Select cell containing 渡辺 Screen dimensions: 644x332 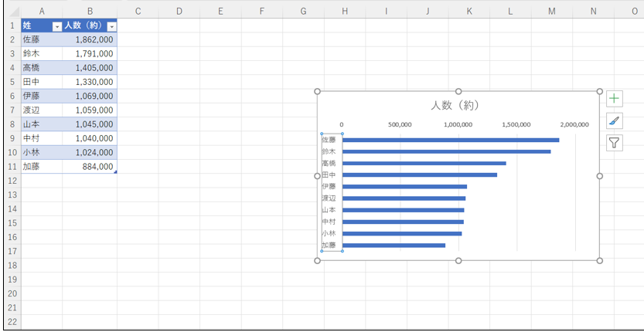pyautogui.click(x=42, y=110)
